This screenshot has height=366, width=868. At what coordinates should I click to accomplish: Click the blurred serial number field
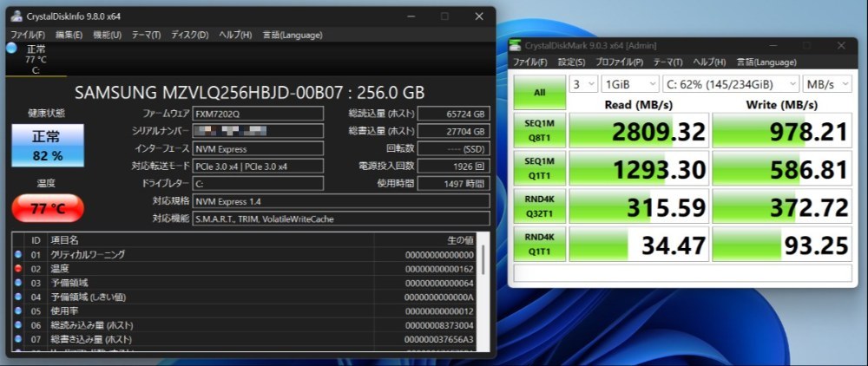(x=258, y=131)
